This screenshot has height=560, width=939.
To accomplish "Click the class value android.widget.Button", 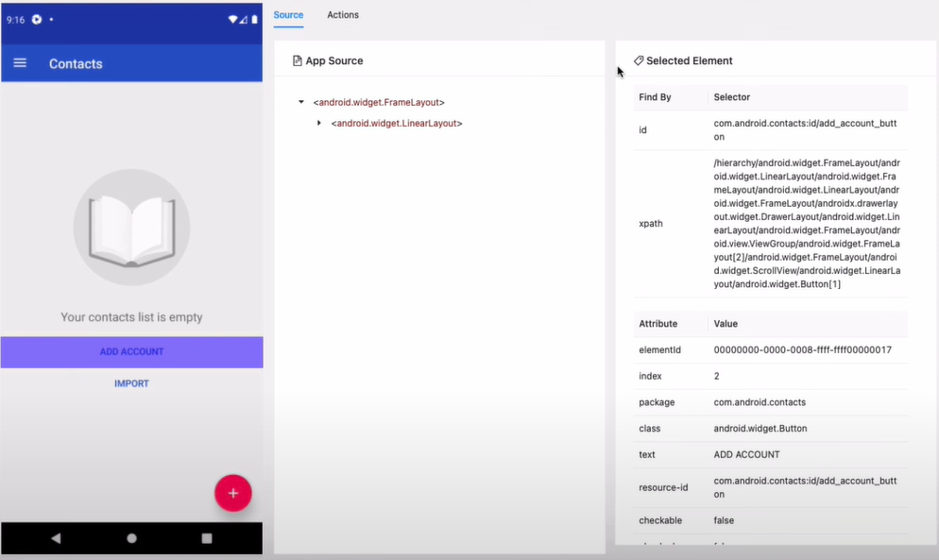I will (x=760, y=428).
